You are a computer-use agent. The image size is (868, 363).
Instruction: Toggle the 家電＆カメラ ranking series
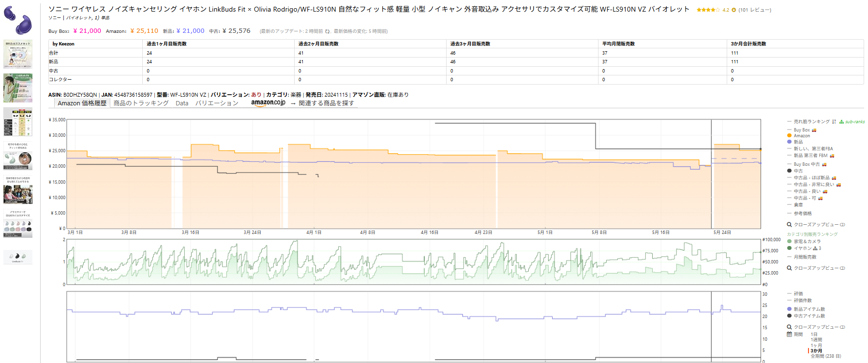pos(804,241)
